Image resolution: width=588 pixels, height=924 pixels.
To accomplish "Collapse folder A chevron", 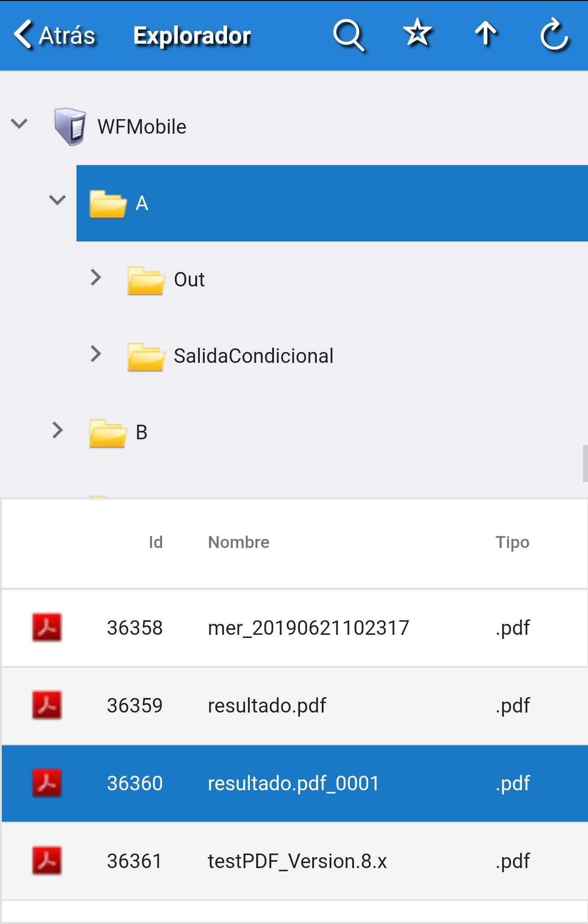I will pos(57,200).
